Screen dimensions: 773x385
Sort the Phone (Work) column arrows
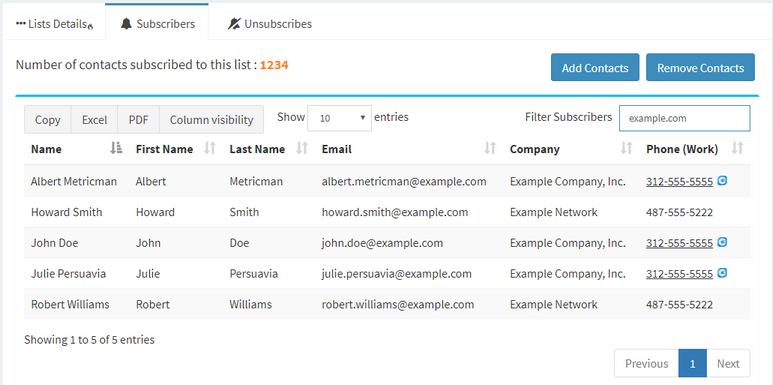click(x=738, y=148)
